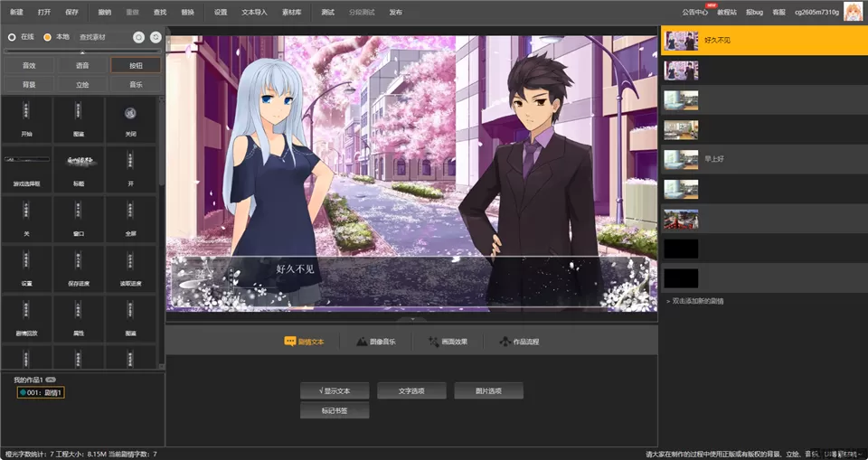Collapse the preview panel using bottom arrow
Viewport: 868px width, 460px height.
[x=412, y=319]
